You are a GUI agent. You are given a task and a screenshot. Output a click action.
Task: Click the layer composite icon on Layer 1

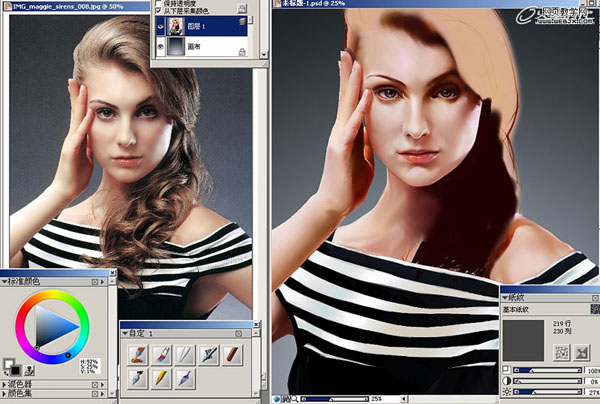(x=242, y=22)
